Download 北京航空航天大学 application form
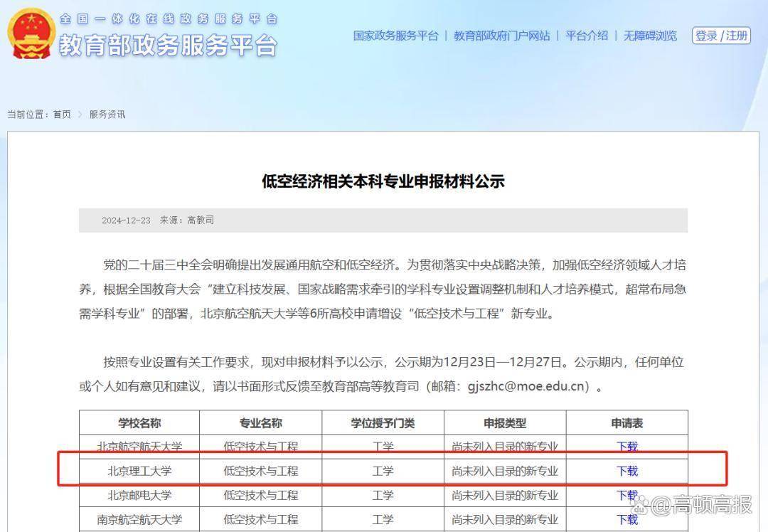The width and height of the screenshot is (768, 532). 627,446
